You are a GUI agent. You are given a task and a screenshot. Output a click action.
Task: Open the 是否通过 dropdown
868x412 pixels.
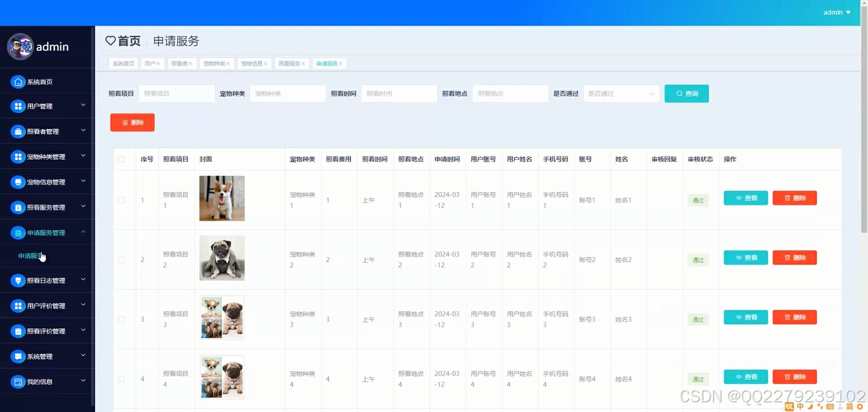coord(621,93)
